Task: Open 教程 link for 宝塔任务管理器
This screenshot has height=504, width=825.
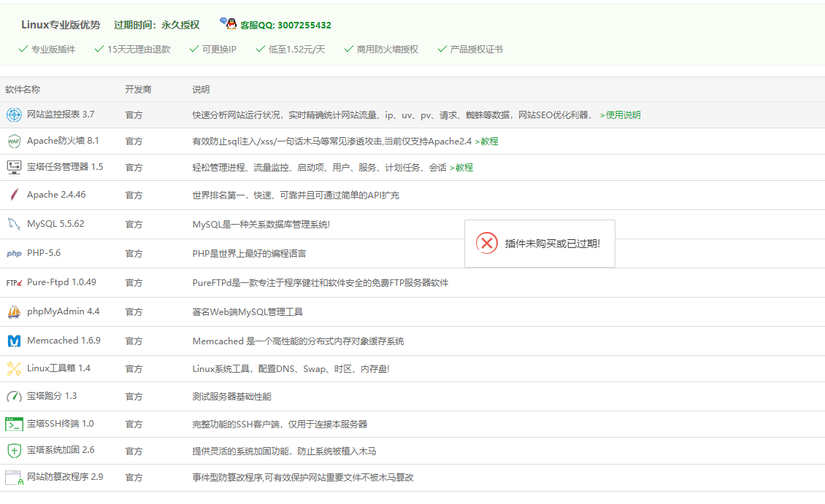Action: 461,168
